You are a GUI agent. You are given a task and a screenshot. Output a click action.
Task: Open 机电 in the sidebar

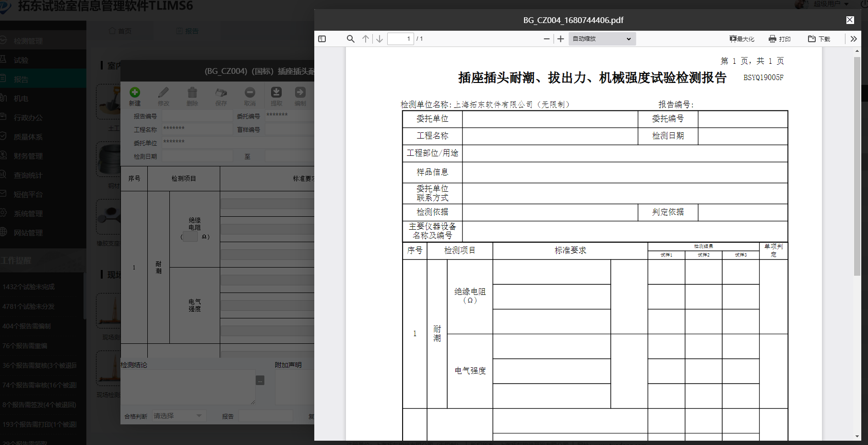43,98
